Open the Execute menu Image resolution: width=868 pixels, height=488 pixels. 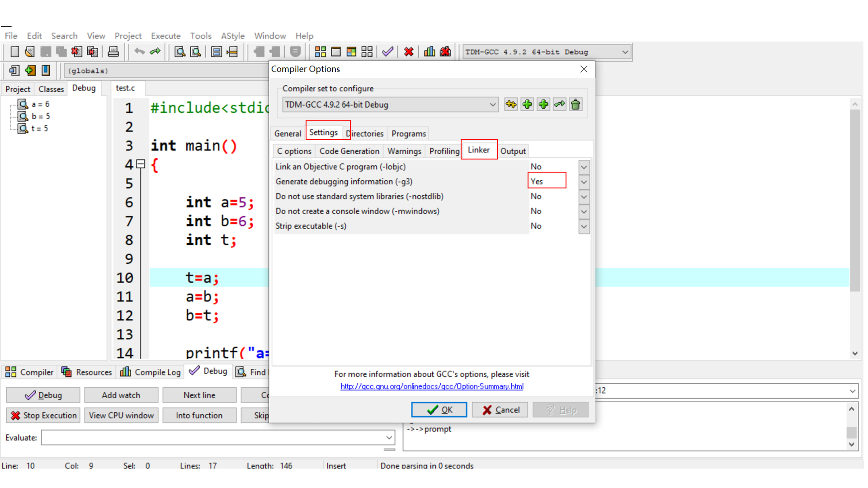(x=165, y=36)
